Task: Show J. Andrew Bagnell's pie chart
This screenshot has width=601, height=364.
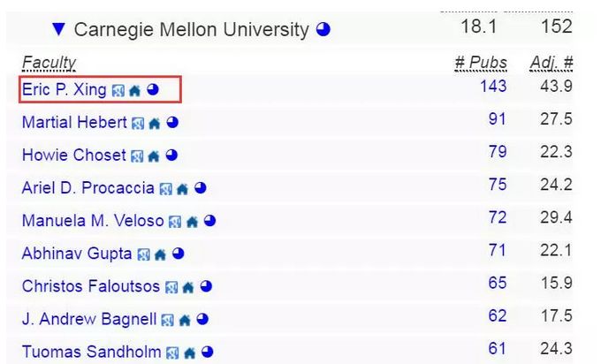Action: point(202,319)
